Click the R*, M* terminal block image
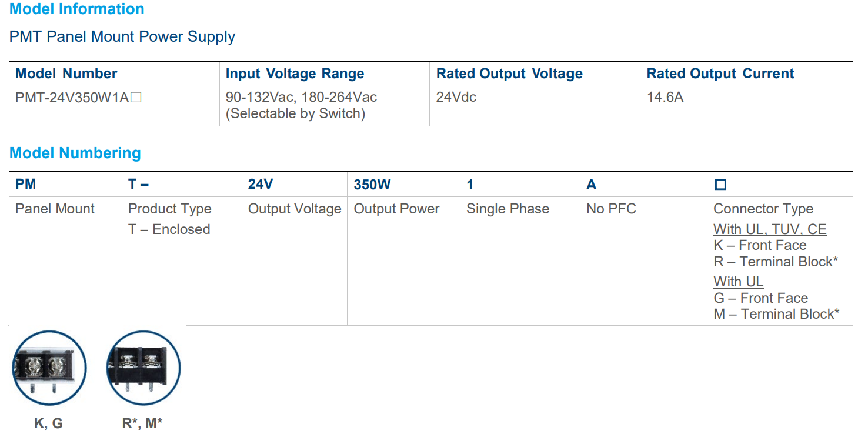Viewport: 868px width, 434px height. point(143,368)
